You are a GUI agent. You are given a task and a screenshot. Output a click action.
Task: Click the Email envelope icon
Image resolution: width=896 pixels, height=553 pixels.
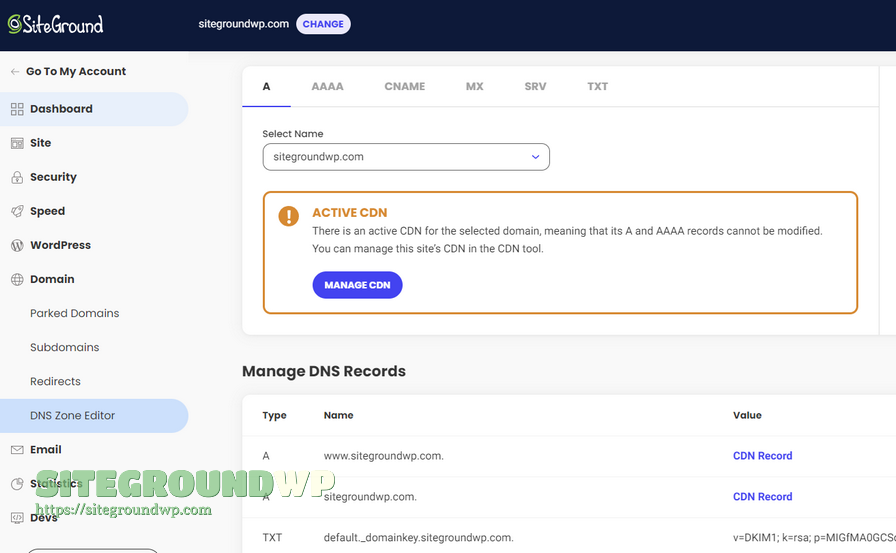(17, 450)
